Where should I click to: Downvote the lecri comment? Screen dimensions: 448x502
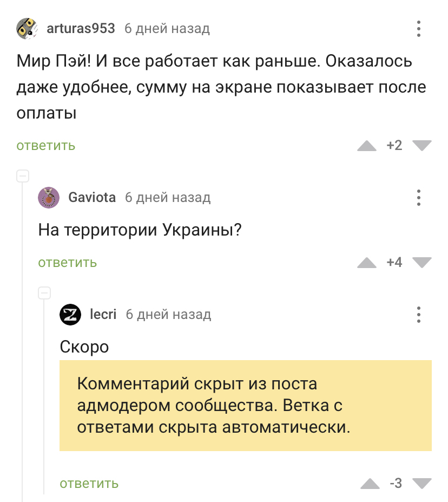pyautogui.click(x=421, y=483)
